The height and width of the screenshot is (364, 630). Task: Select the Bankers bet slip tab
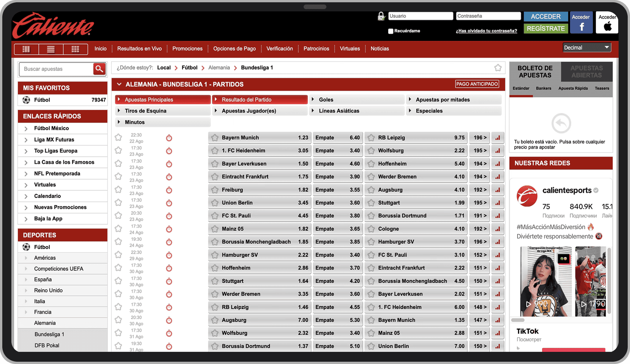point(543,88)
